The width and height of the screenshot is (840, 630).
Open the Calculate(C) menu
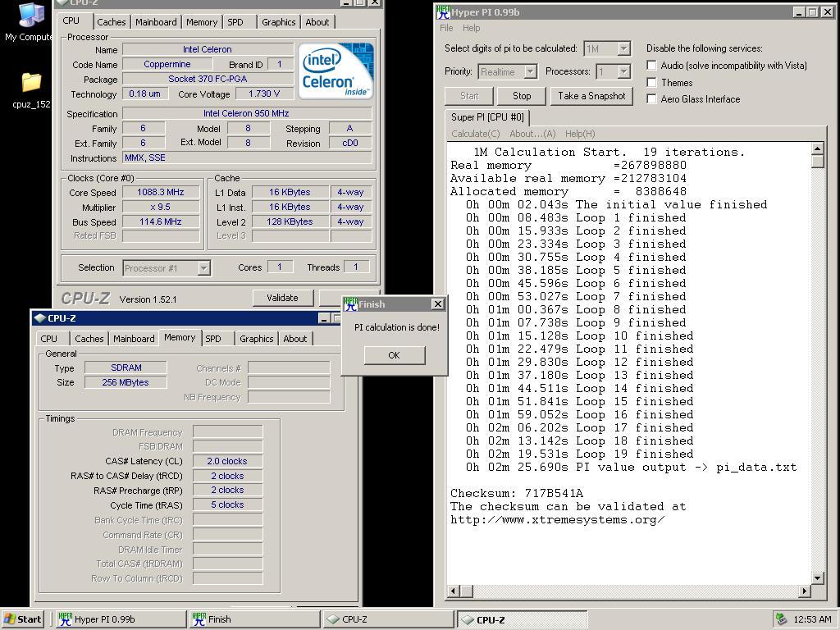coord(475,134)
